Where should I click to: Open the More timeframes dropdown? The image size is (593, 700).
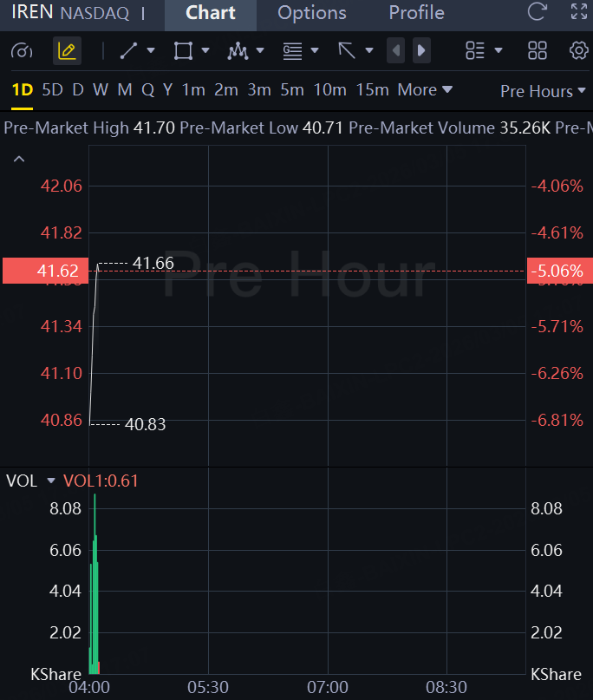(425, 89)
